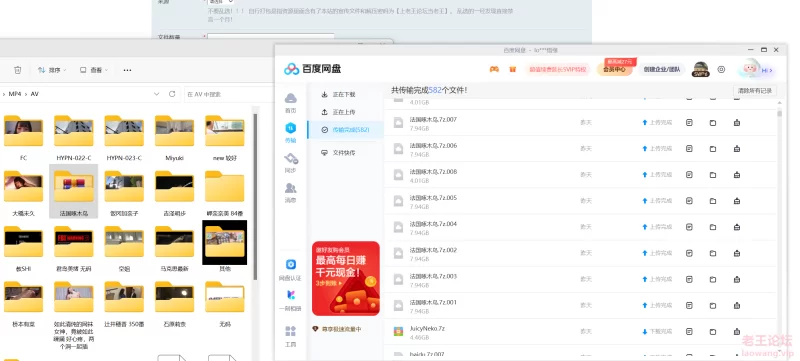The image size is (800, 361).
Task: Select the 其他 folder
Action: coord(224,247)
